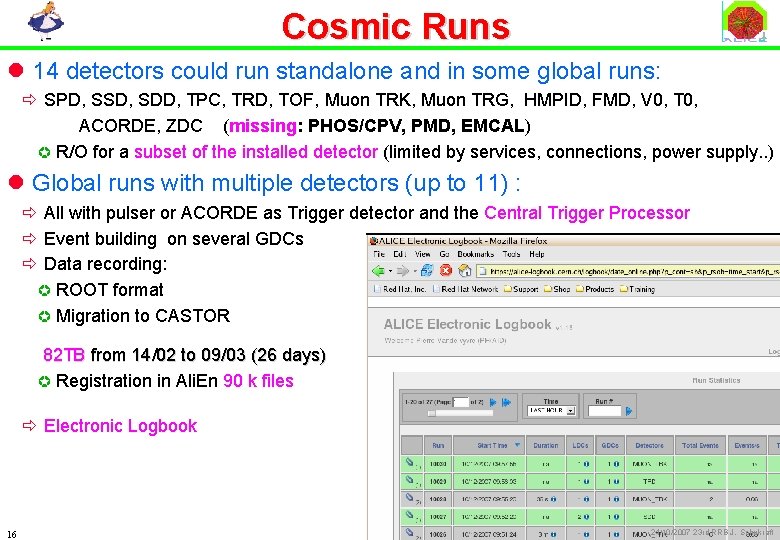
Task: Click the page number input field
Action: pyautogui.click(x=461, y=402)
